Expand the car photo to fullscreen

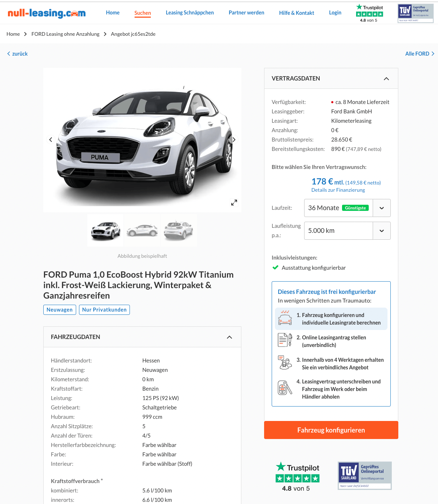(x=234, y=203)
